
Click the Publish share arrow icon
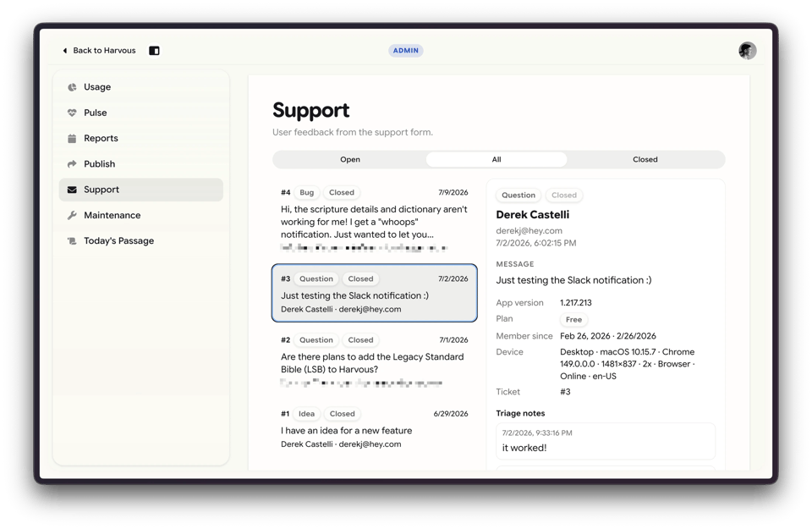(x=72, y=163)
